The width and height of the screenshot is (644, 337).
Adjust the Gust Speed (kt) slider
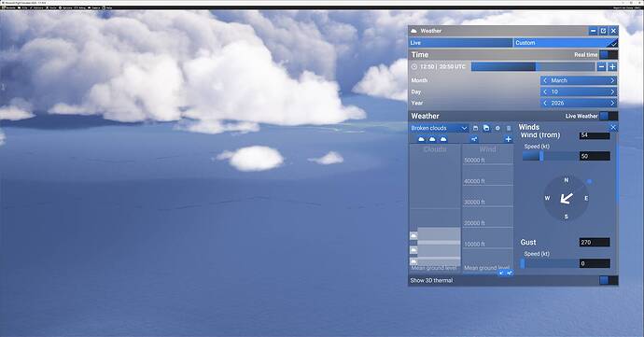(550, 263)
